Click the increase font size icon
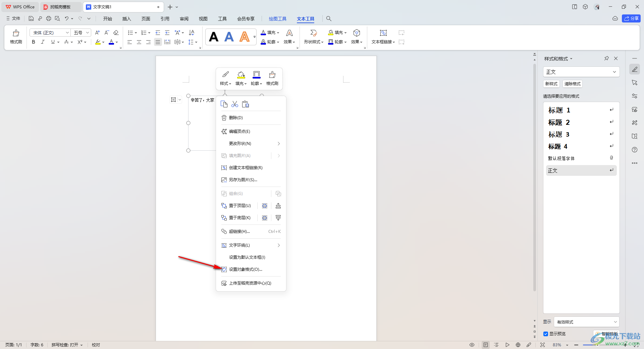Image resolution: width=644 pixels, height=349 pixels. click(x=97, y=33)
